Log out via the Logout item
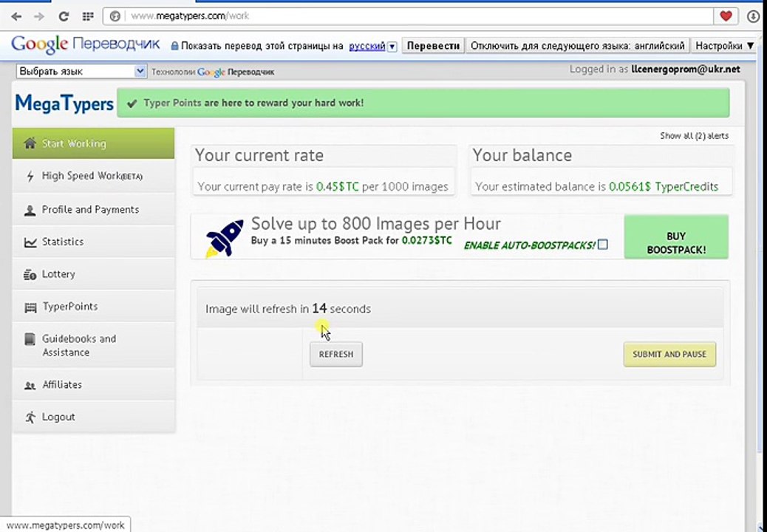Image resolution: width=767 pixels, height=532 pixels. point(93,417)
